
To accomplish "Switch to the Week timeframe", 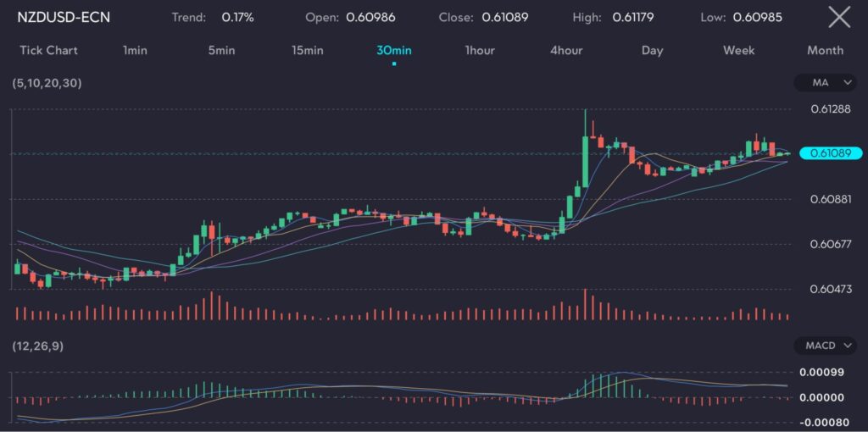I will click(x=738, y=50).
